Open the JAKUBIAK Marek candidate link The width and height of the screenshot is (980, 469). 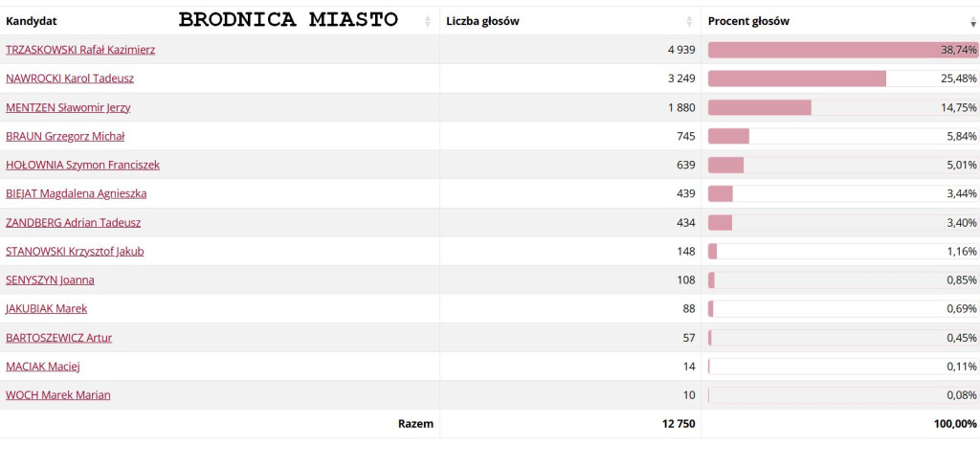tap(46, 309)
